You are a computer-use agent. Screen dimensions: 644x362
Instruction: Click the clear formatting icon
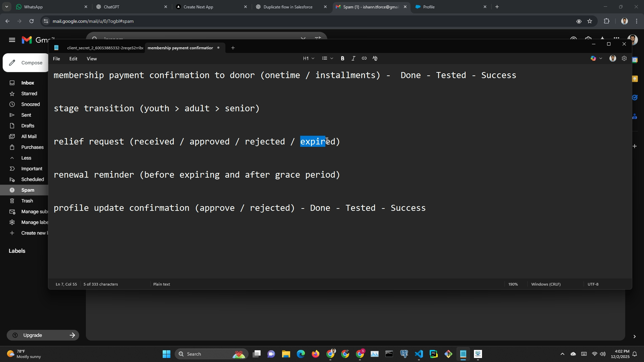pos(375,59)
